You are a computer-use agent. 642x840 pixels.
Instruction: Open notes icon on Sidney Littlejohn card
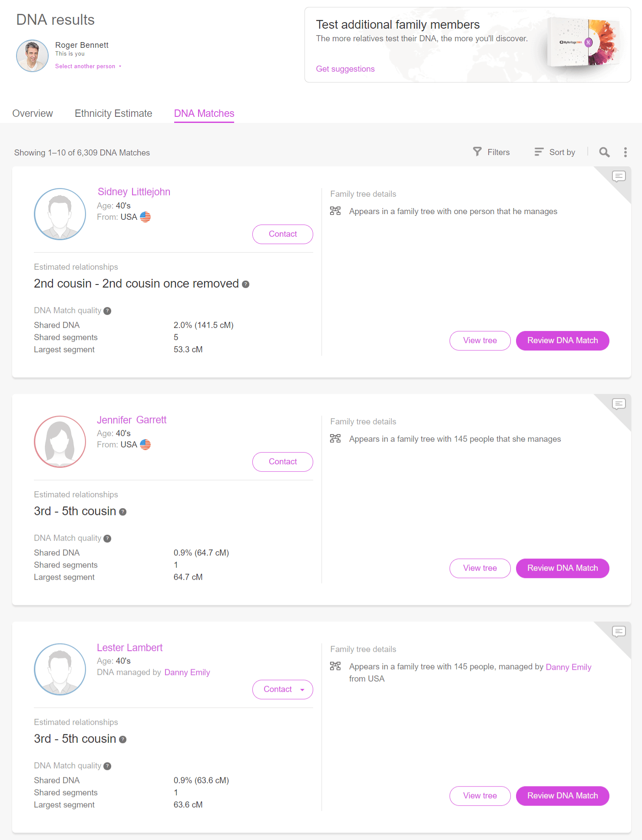619,176
